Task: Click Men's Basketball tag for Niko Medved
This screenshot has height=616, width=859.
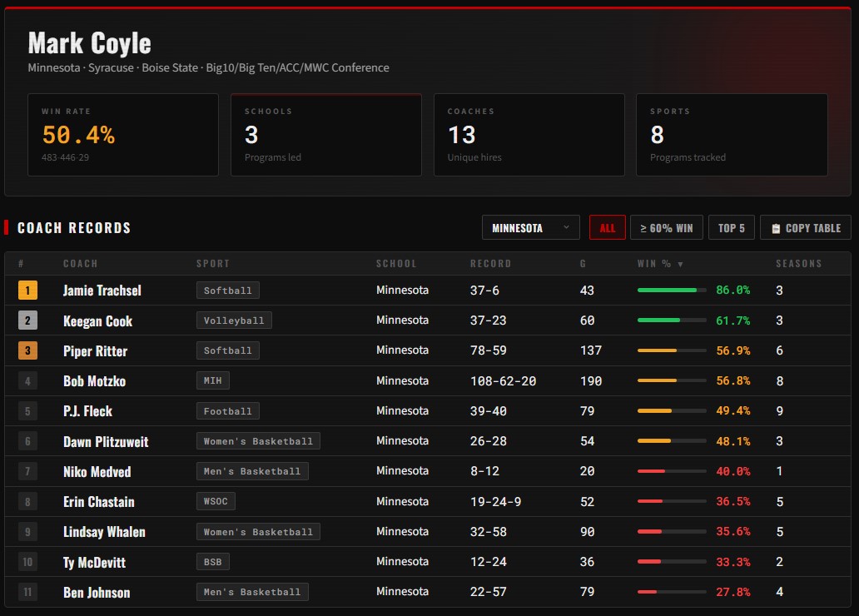Action: click(x=252, y=471)
